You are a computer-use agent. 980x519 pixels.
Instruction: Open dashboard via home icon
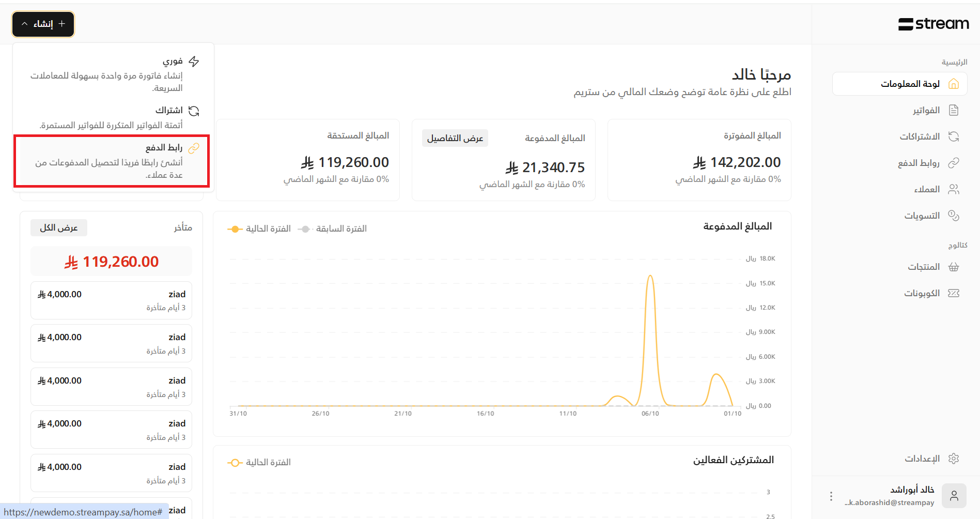(x=953, y=84)
